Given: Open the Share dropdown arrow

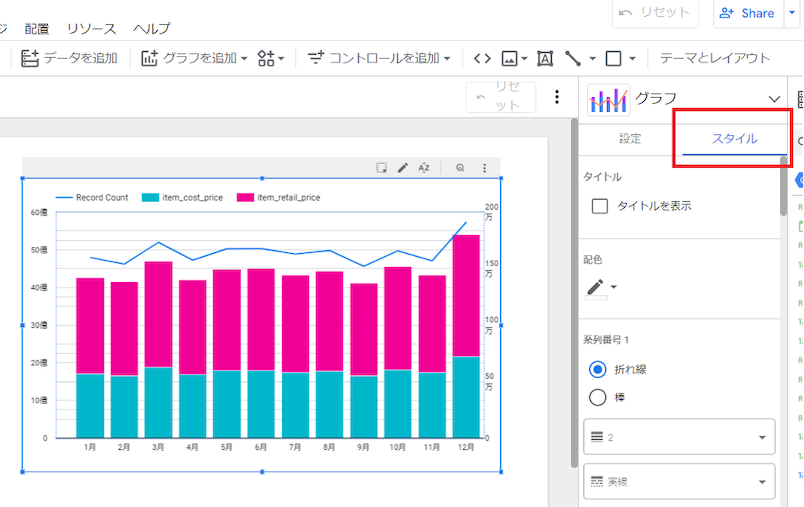Looking at the screenshot, I should point(792,12).
